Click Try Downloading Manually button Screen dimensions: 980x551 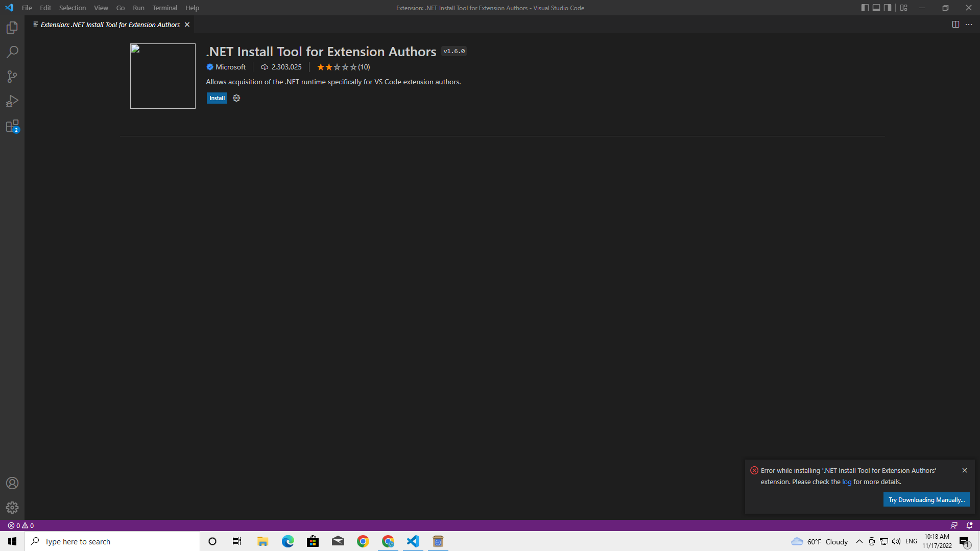926,500
